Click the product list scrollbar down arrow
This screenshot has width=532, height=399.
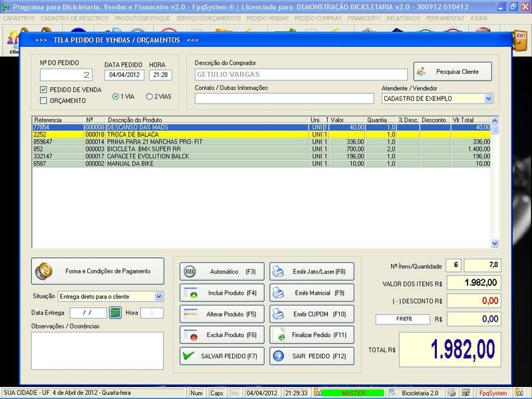(x=494, y=243)
